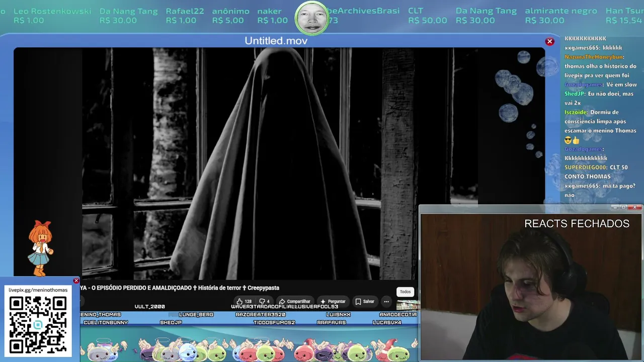This screenshot has width=644, height=362.
Task: Maximize the REACTS FECHADOS webcam window
Action: [623, 207]
